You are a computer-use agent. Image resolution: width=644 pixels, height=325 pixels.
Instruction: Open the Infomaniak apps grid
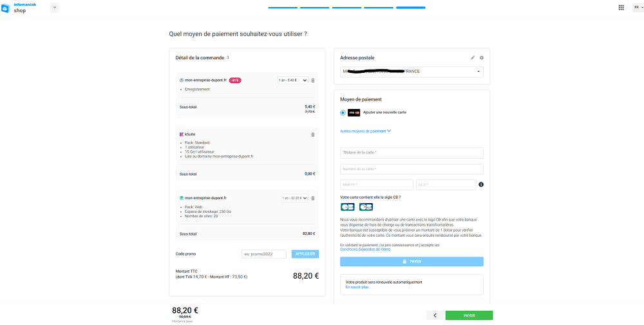621,8
